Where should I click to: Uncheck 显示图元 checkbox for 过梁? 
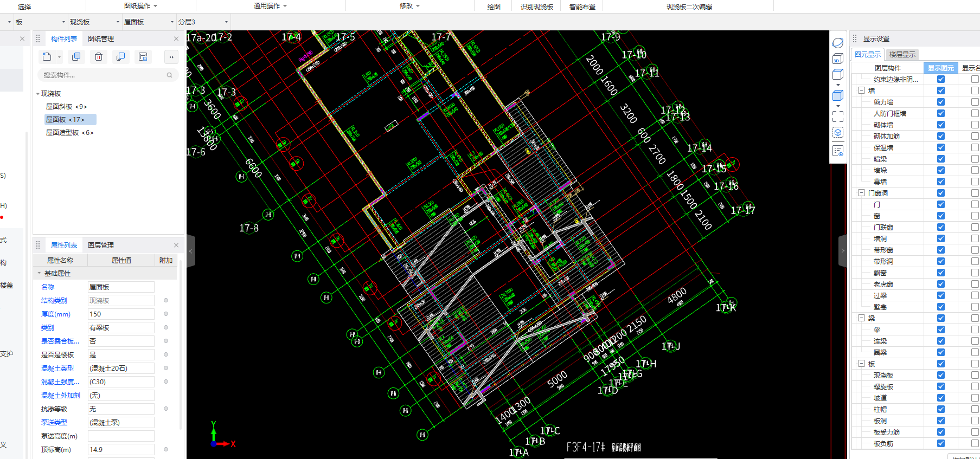(x=941, y=295)
